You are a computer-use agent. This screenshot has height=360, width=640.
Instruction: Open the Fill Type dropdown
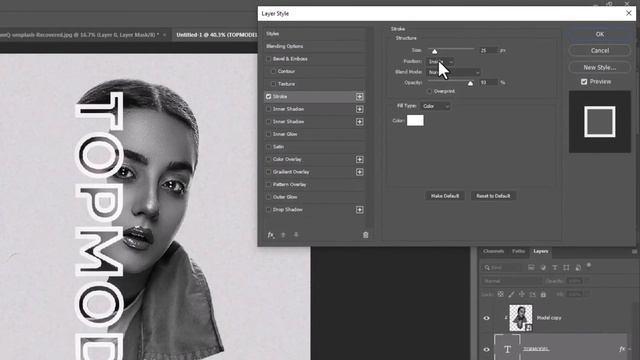point(436,107)
